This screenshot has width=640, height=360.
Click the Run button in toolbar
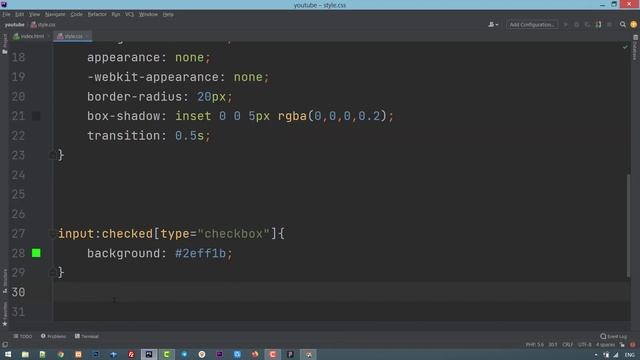point(566,25)
